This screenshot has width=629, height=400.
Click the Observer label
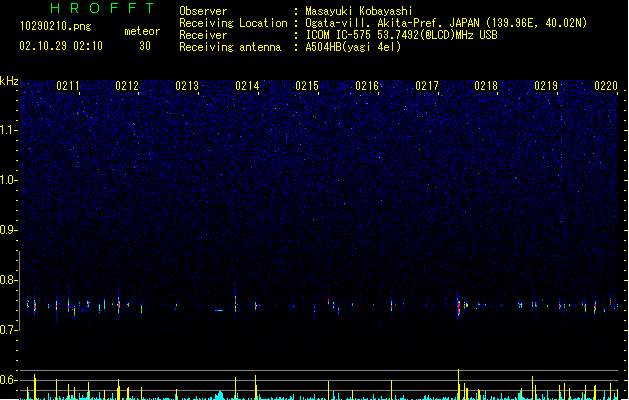click(x=203, y=11)
